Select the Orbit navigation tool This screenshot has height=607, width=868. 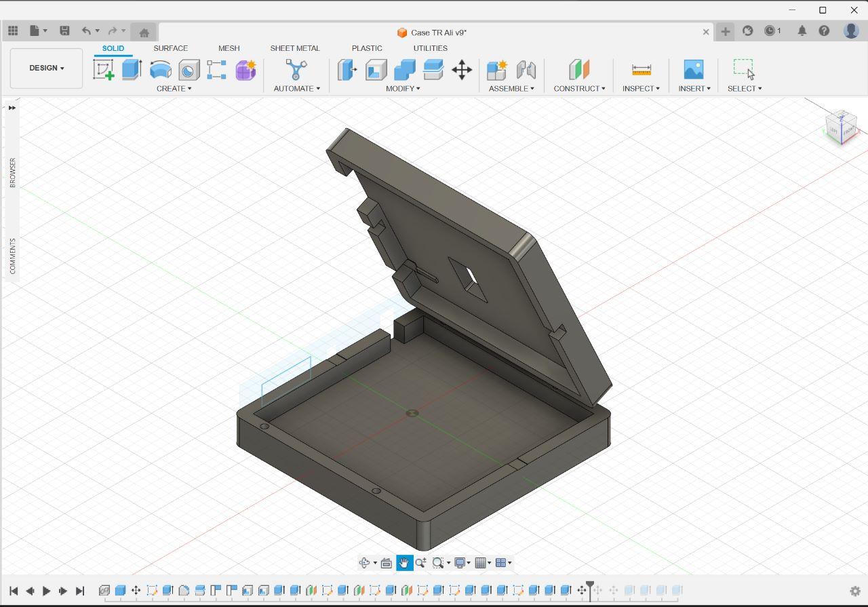[x=364, y=563]
